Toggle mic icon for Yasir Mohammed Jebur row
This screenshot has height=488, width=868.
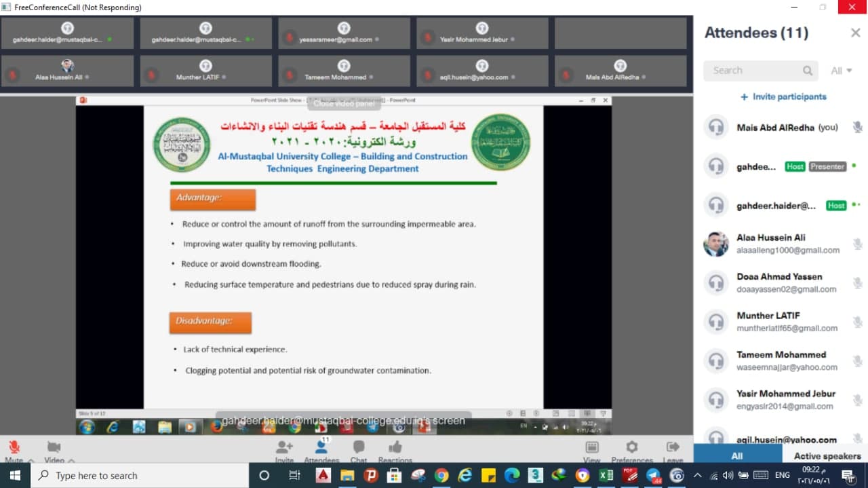pyautogui.click(x=858, y=399)
